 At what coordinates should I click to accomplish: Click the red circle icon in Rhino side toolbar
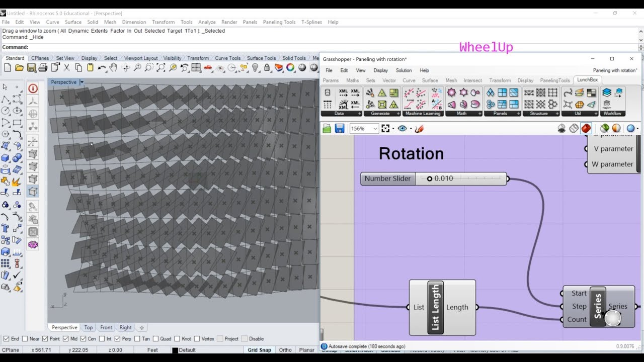click(33, 88)
